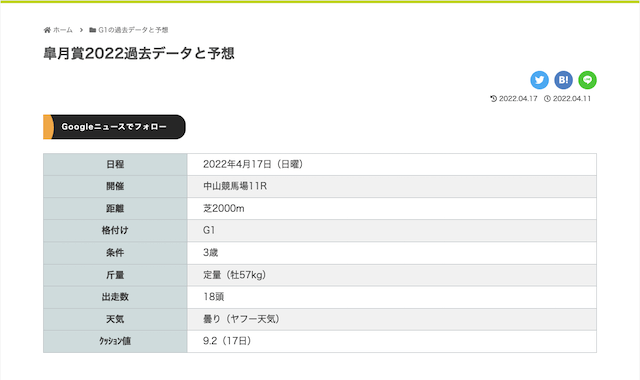Click the 芝2000m distance cell
This screenshot has height=380, width=640.
click(x=392, y=209)
